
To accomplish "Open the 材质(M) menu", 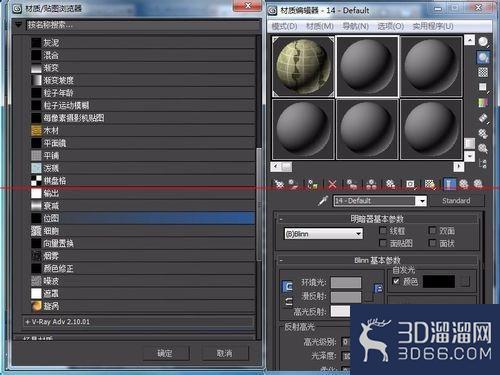I will click(x=320, y=26).
